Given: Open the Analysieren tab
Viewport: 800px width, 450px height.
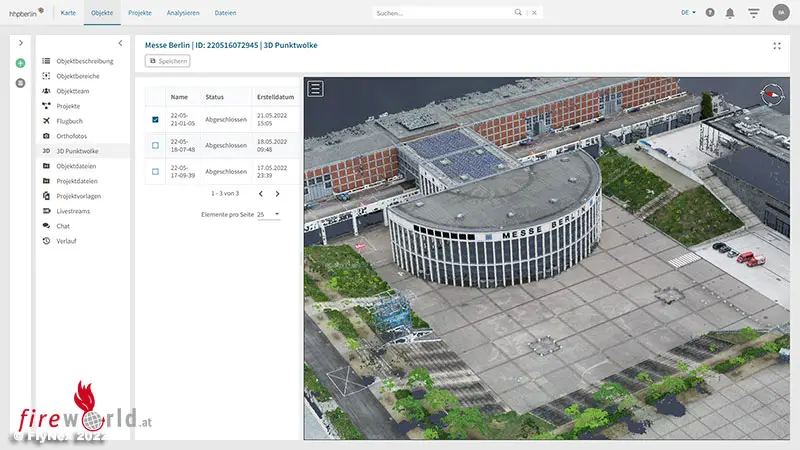Looking at the screenshot, I should pos(183,12).
